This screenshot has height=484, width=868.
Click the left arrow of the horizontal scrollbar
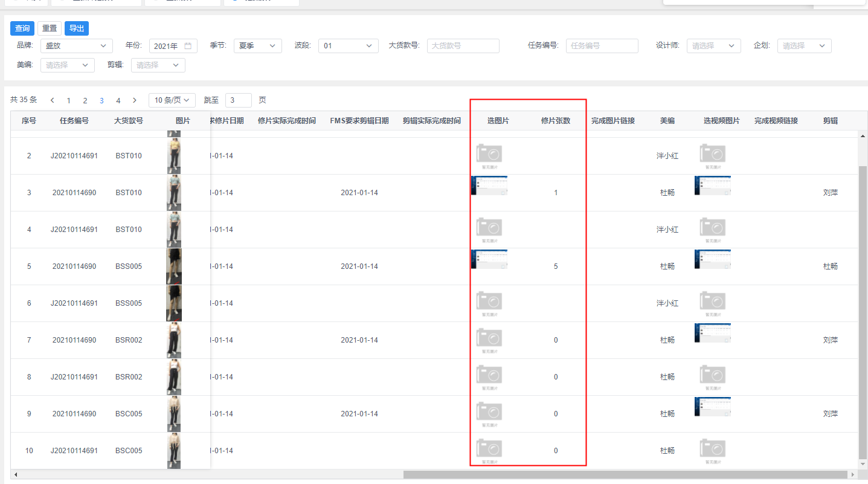[15, 475]
